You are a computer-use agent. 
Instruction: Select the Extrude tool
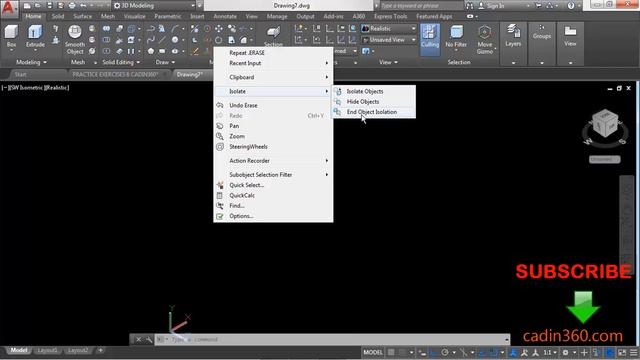35,36
